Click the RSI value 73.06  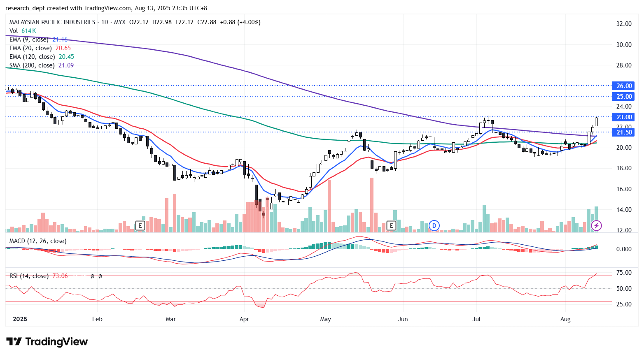click(x=60, y=276)
